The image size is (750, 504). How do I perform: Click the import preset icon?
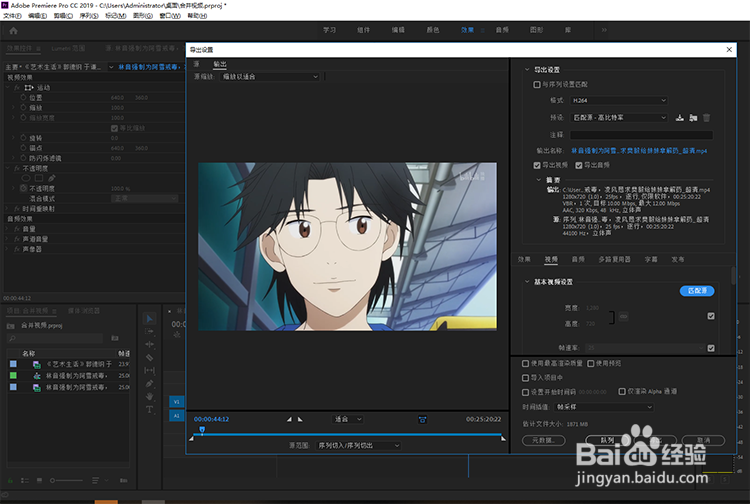pyautogui.click(x=693, y=118)
